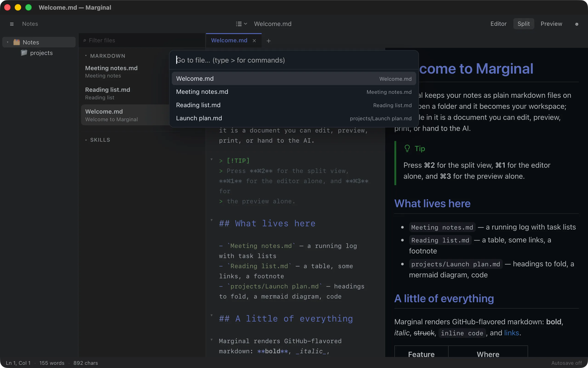The height and width of the screenshot is (368, 588).
Task: Choose Welcome.md in the quick open list
Action: point(294,79)
